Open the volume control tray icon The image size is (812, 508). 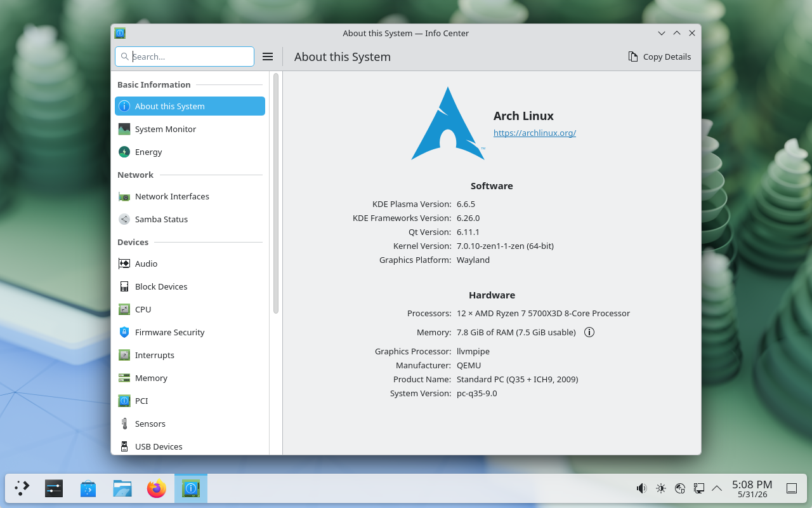tap(642, 488)
